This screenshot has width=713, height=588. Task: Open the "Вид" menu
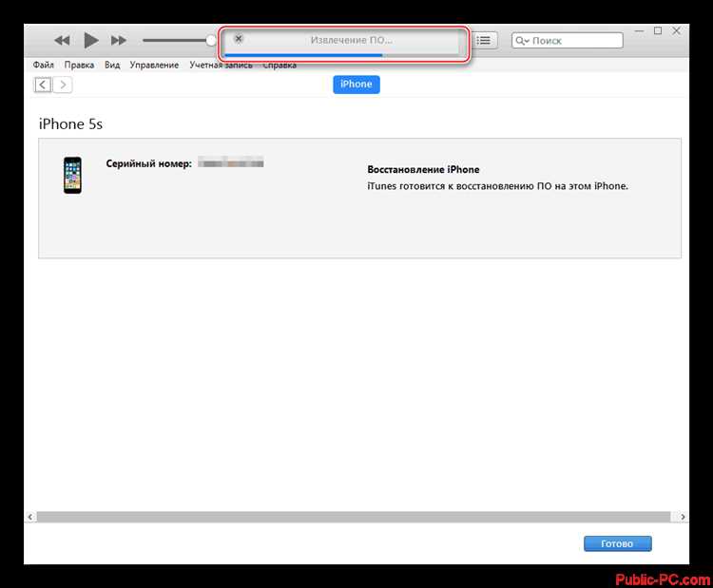pyautogui.click(x=112, y=65)
